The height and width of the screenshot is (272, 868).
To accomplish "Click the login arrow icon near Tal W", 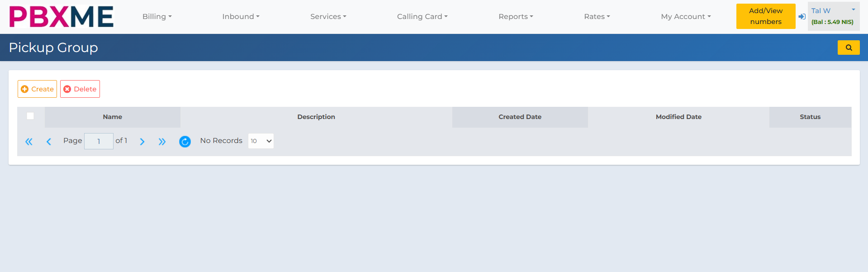I will (x=802, y=17).
